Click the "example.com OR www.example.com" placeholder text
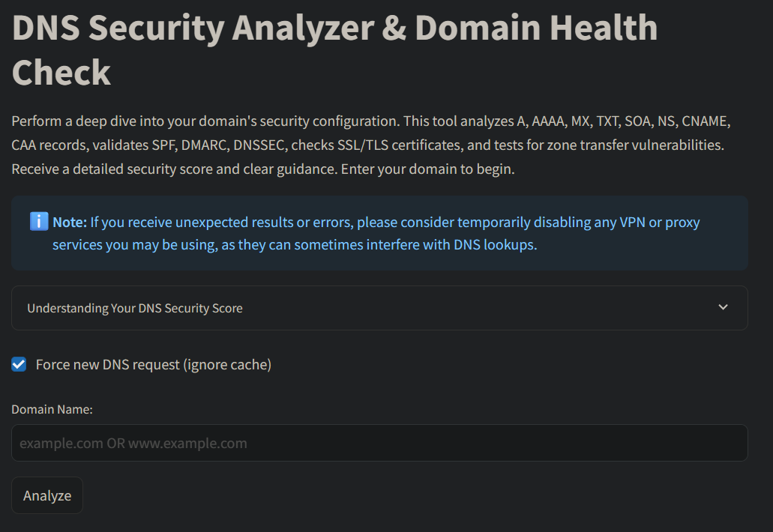 click(133, 444)
